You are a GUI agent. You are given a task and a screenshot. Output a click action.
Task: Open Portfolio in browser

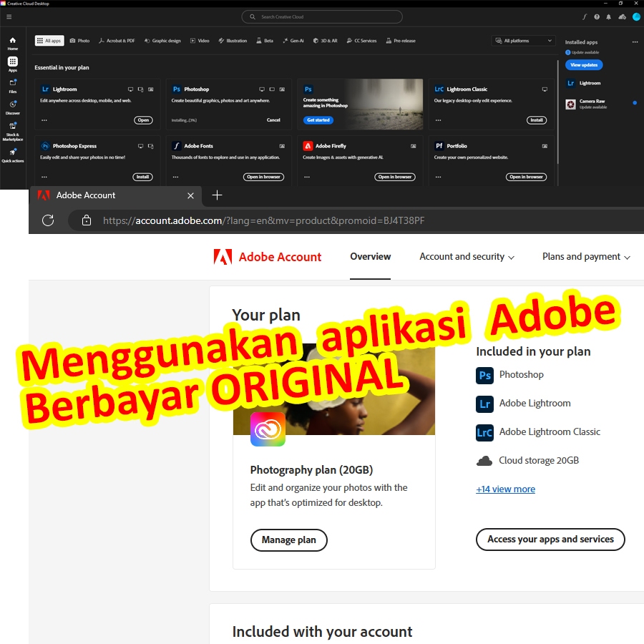pos(526,177)
